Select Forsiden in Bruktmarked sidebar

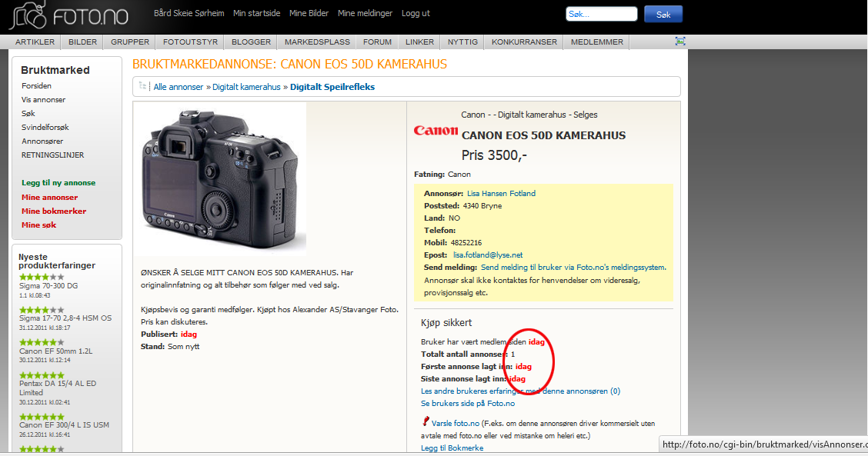coord(36,86)
